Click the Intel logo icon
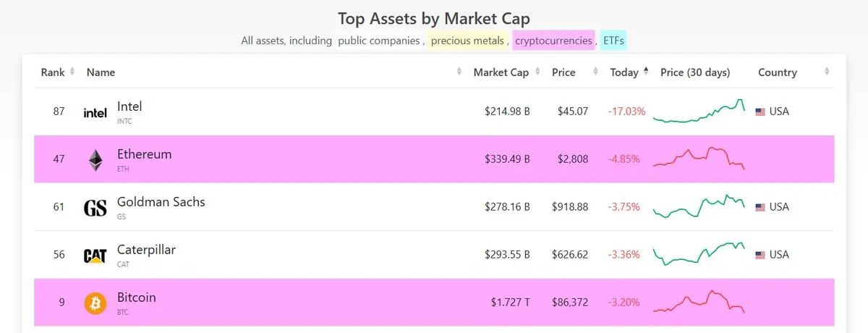Image resolution: width=868 pixels, height=333 pixels. [x=95, y=112]
